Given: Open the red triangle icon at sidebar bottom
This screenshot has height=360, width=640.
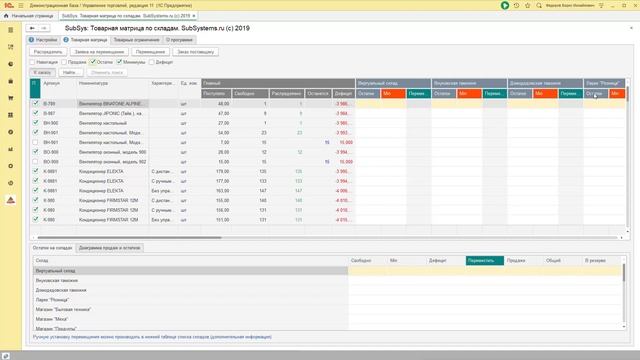Looking at the screenshot, I should click(x=11, y=200).
